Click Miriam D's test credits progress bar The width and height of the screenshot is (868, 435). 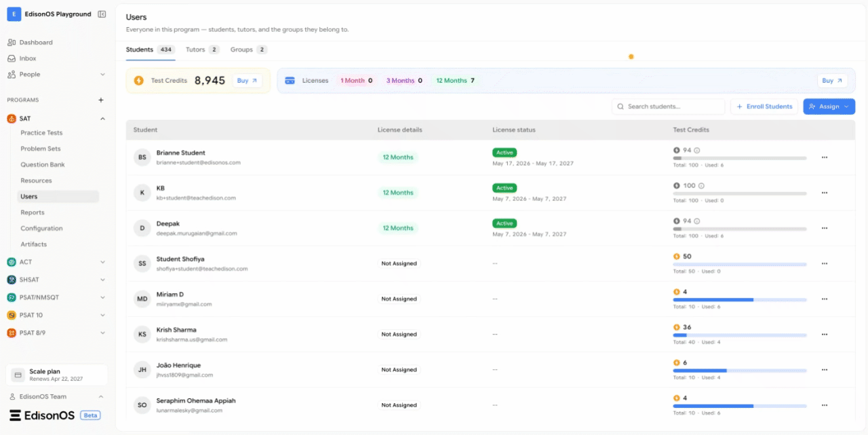pos(740,299)
